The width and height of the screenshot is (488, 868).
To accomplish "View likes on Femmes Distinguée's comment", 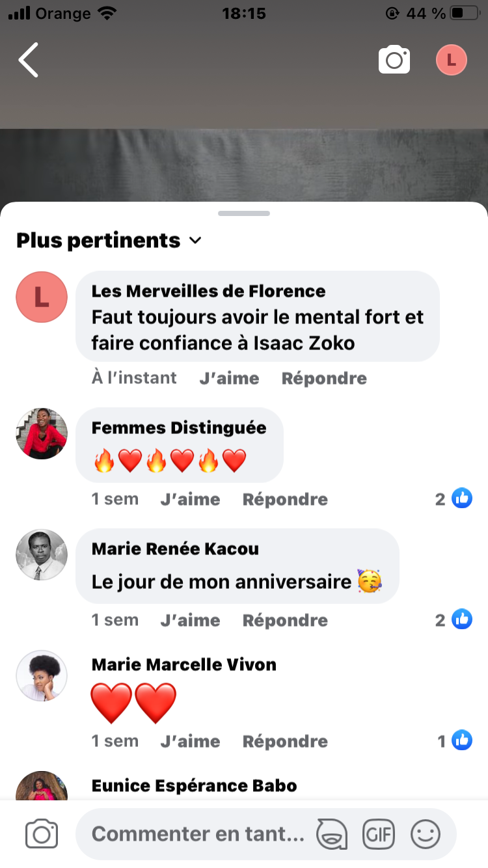I will pos(454,499).
